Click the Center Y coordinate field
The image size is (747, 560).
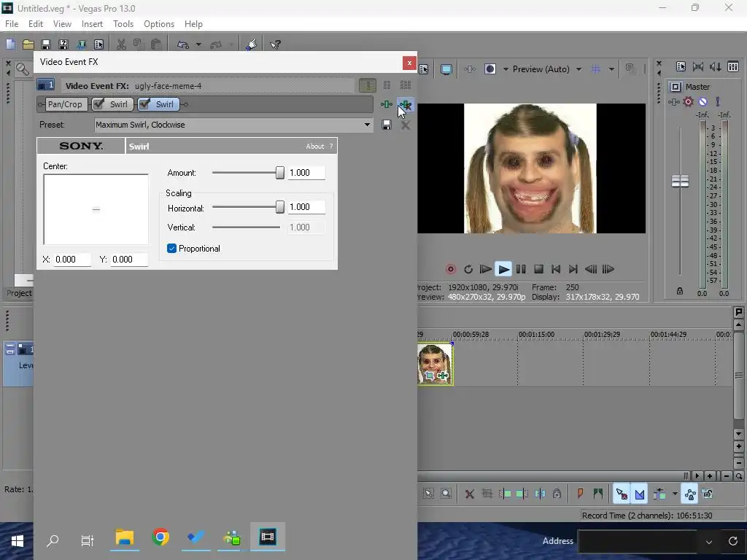129,260
